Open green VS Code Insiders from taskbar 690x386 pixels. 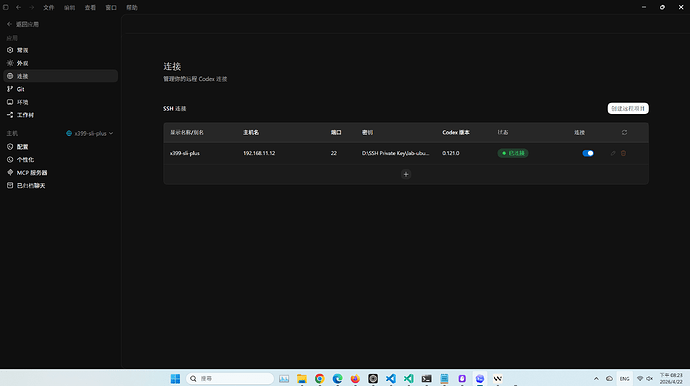(408, 379)
